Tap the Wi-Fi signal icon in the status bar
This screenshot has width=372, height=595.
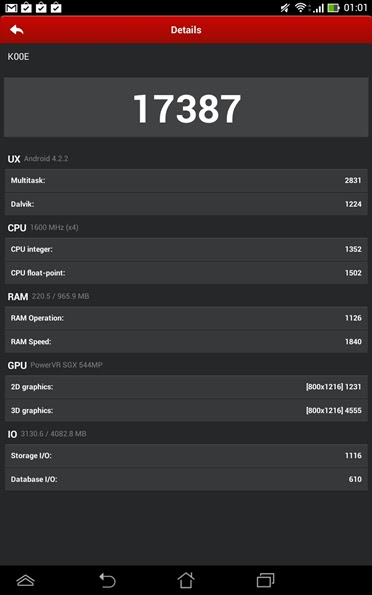pyautogui.click(x=300, y=8)
